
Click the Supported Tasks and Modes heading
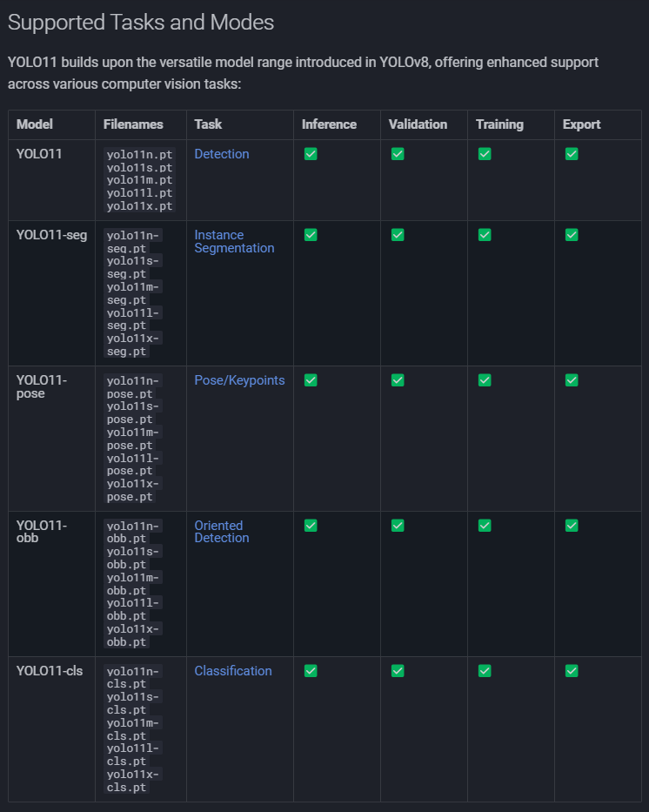click(x=141, y=23)
